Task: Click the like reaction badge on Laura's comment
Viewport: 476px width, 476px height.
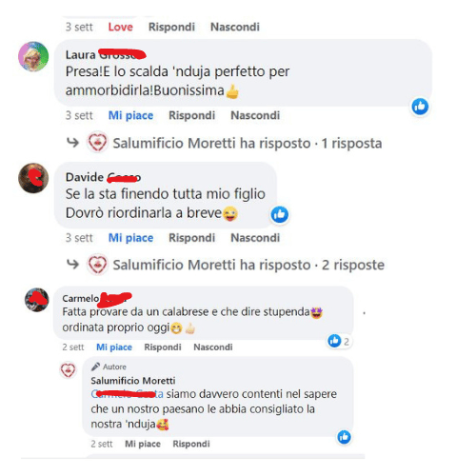Action: tap(420, 107)
